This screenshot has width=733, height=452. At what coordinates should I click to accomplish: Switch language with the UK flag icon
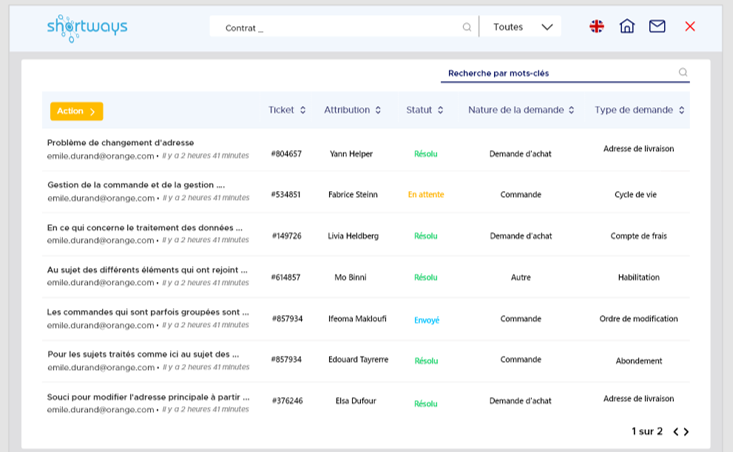click(596, 26)
